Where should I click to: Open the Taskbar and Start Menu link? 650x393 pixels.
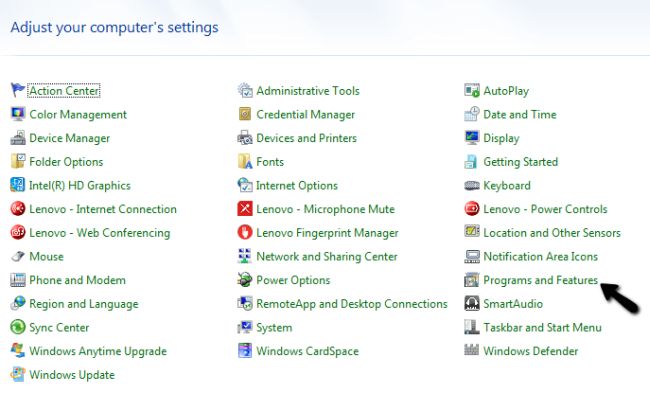point(542,328)
